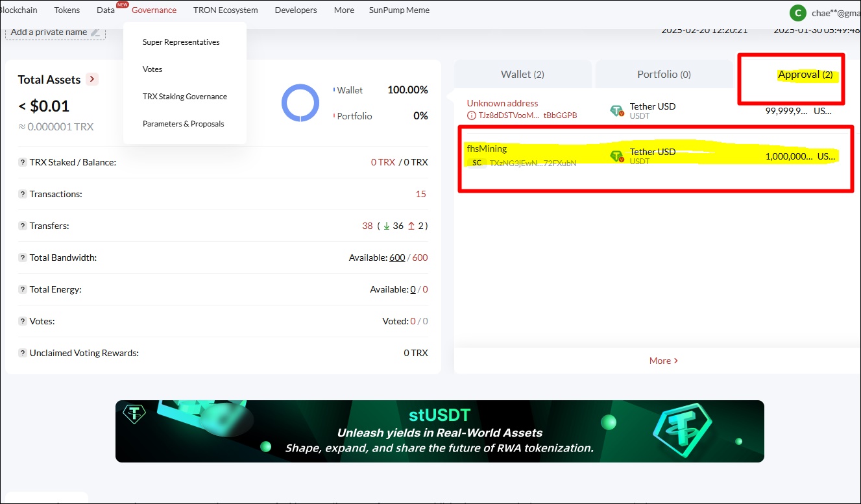Click Tether USD in fhsMining row
The image size is (861, 504).
(x=653, y=152)
